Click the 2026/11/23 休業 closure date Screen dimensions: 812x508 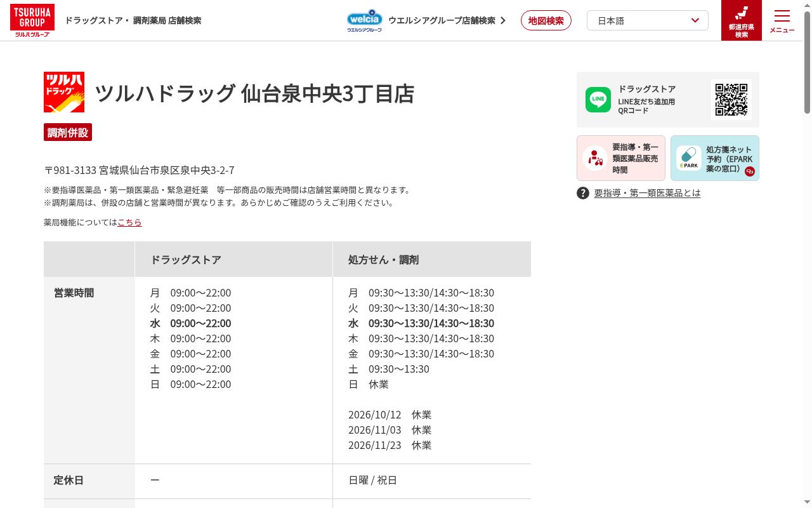point(390,445)
